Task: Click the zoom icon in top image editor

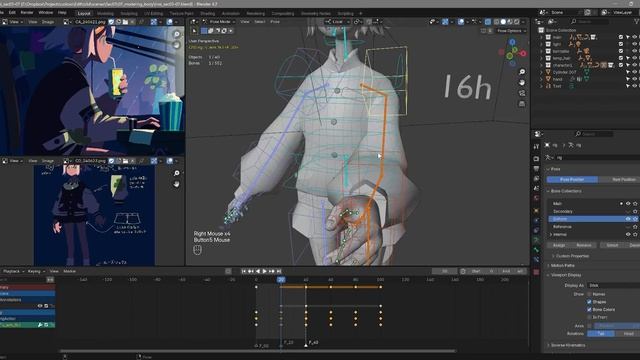Action: 177,34
